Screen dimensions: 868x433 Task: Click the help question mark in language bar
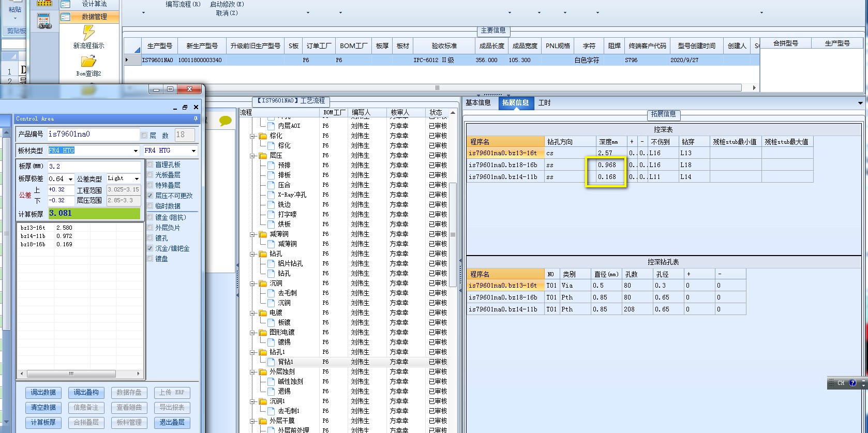pos(852,383)
